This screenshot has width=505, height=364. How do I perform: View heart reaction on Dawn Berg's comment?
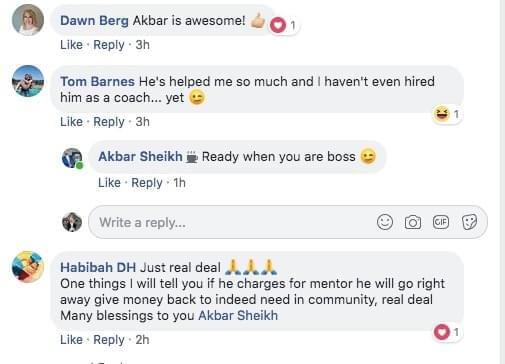pos(283,25)
